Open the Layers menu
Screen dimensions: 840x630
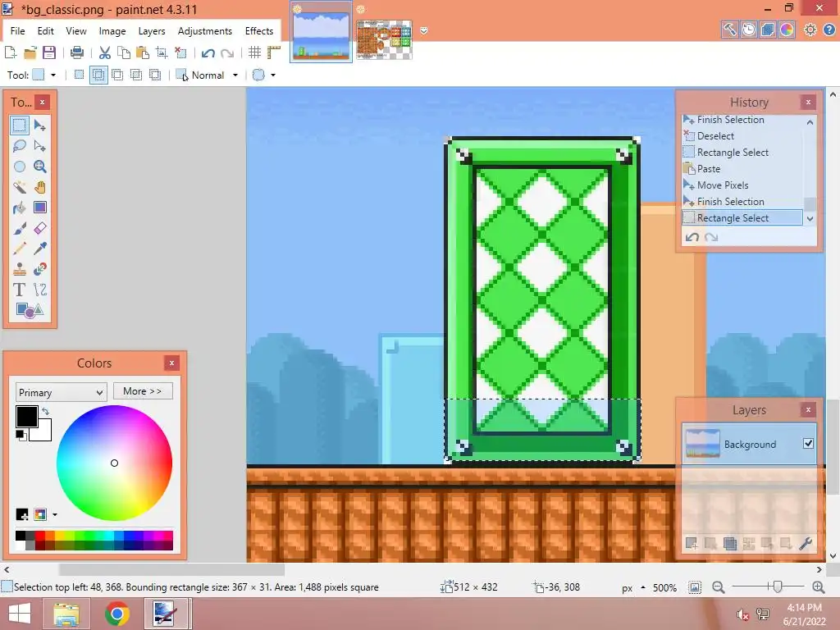point(152,31)
